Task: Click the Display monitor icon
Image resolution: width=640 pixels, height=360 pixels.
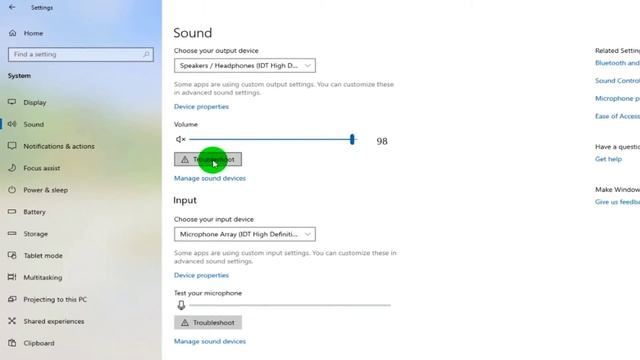Action: tap(12, 102)
